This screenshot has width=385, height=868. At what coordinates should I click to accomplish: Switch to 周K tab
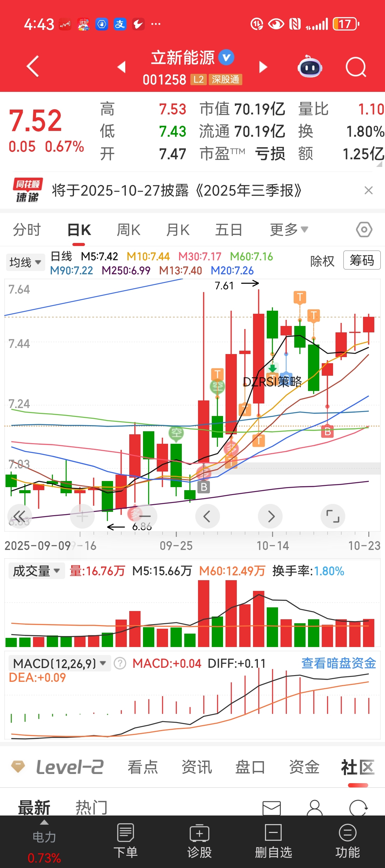[x=128, y=230]
